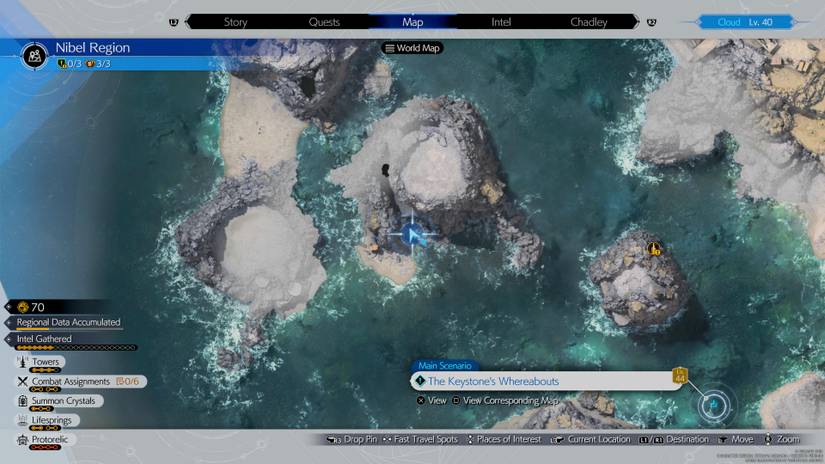Open the Quests tab
Image resolution: width=825 pixels, height=464 pixels.
coord(324,21)
